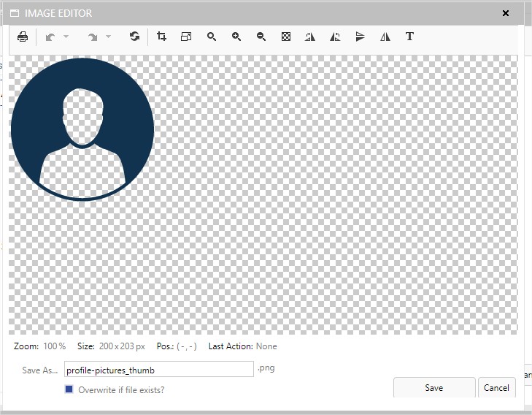Viewport: 532px width, 415px height.
Task: Click the Undo arrow icon
Action: click(50, 37)
